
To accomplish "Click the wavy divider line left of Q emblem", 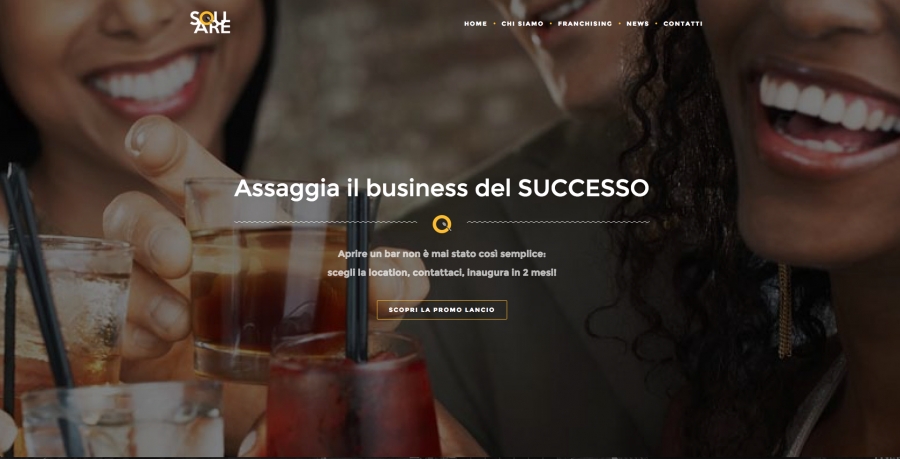I will click(x=325, y=222).
